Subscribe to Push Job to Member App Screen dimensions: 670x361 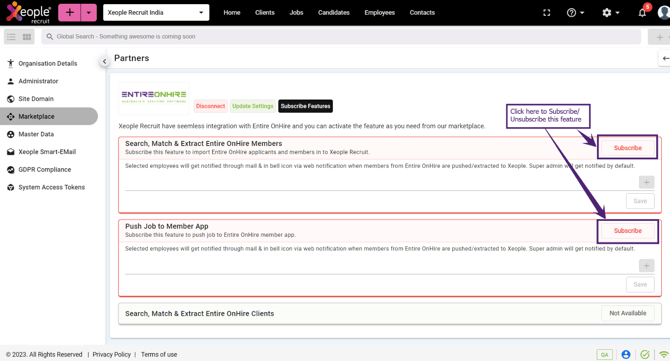point(628,231)
